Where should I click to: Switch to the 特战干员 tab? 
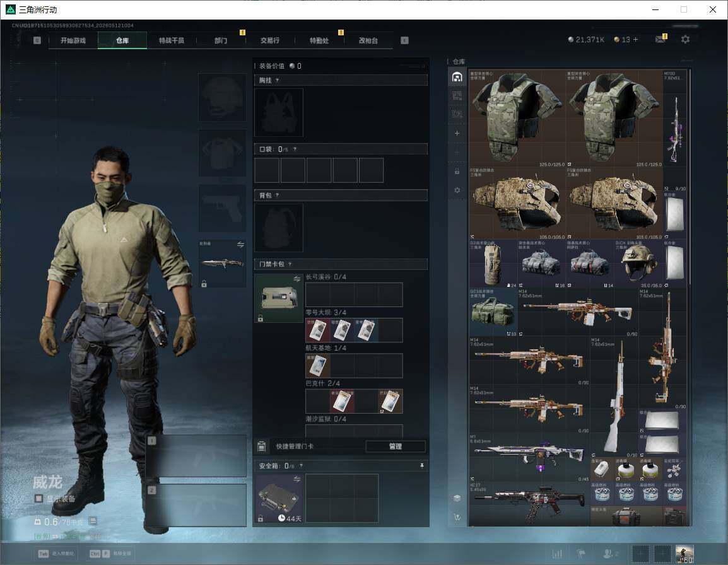172,40
